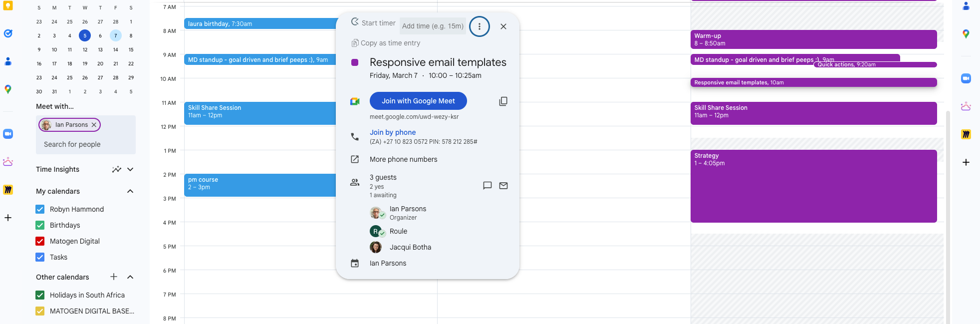Collapse the My calendars section
The height and width of the screenshot is (324, 980).
point(130,191)
